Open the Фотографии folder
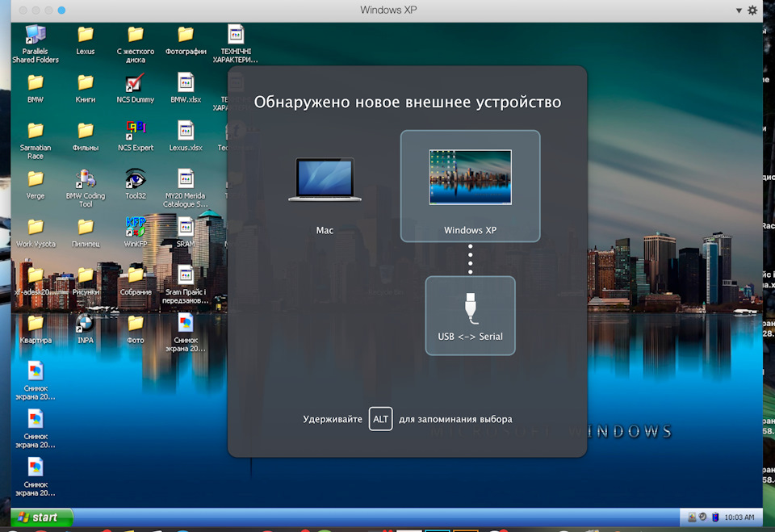Image resolution: width=775 pixels, height=532 pixels. 186,40
